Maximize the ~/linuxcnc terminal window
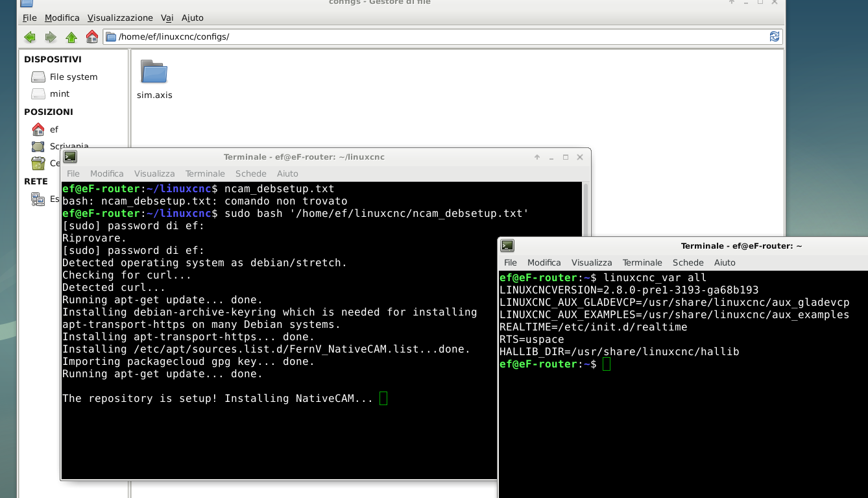Image resolution: width=868 pixels, height=498 pixels. pyautogui.click(x=566, y=157)
